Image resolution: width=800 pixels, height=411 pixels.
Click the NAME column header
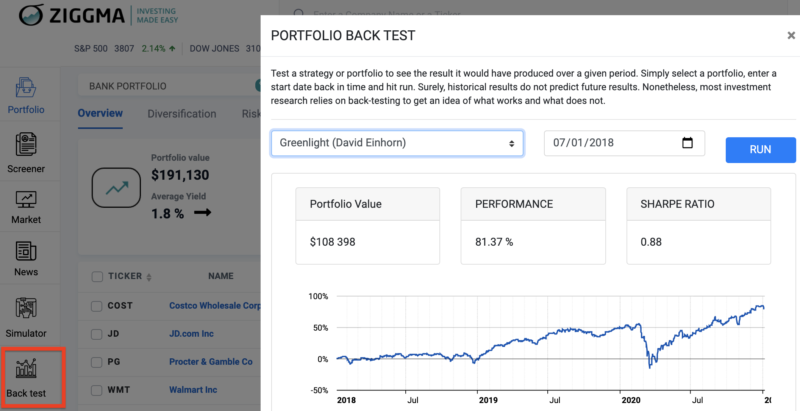[221, 276]
